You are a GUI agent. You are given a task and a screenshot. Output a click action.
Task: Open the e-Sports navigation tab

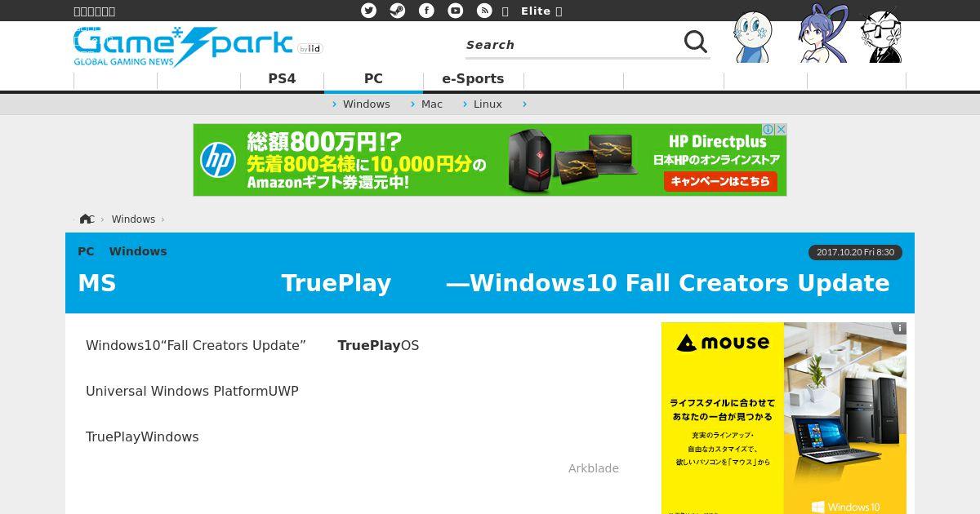pyautogui.click(x=473, y=79)
